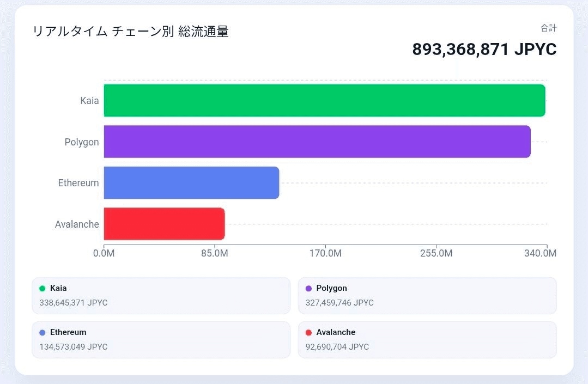The height and width of the screenshot is (384, 588).
Task: Click the red dot beside Avalanche
Action: pos(308,333)
